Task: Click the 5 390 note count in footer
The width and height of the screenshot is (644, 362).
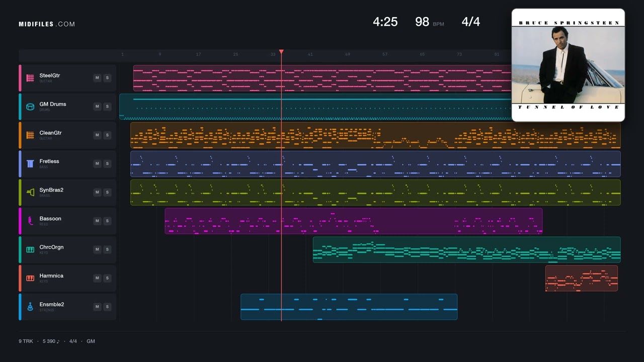Action: pyautogui.click(x=51, y=341)
